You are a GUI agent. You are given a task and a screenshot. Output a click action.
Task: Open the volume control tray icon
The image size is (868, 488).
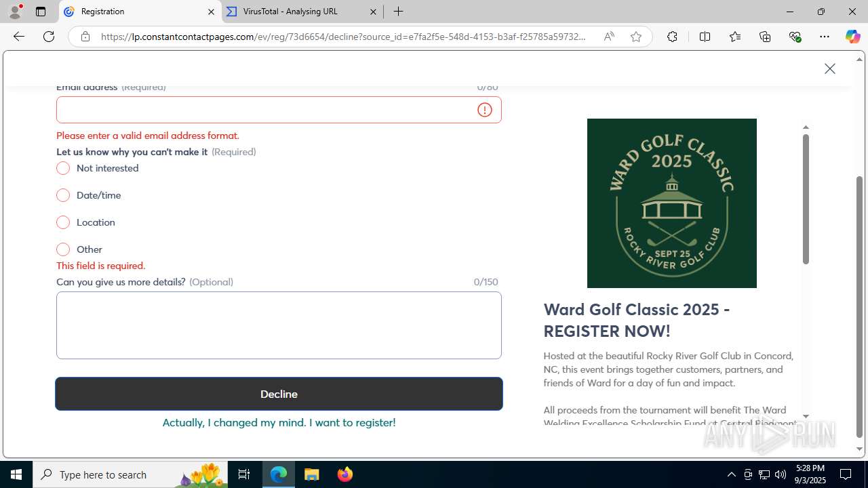point(781,474)
